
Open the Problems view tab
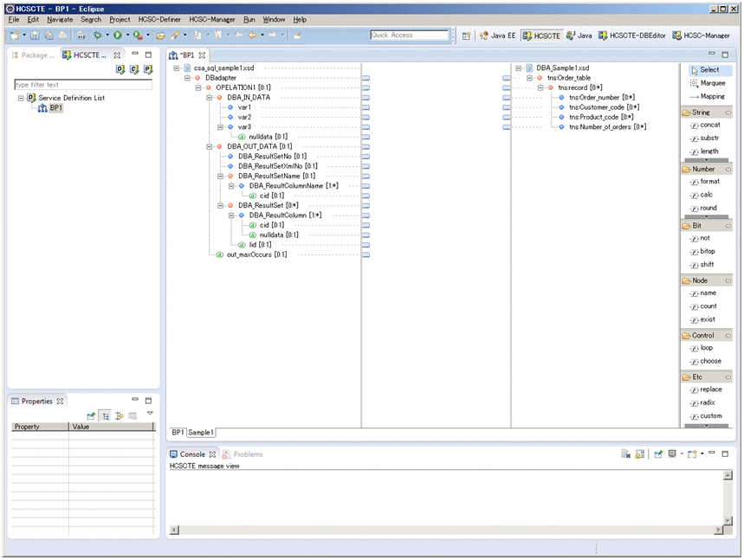(248, 454)
